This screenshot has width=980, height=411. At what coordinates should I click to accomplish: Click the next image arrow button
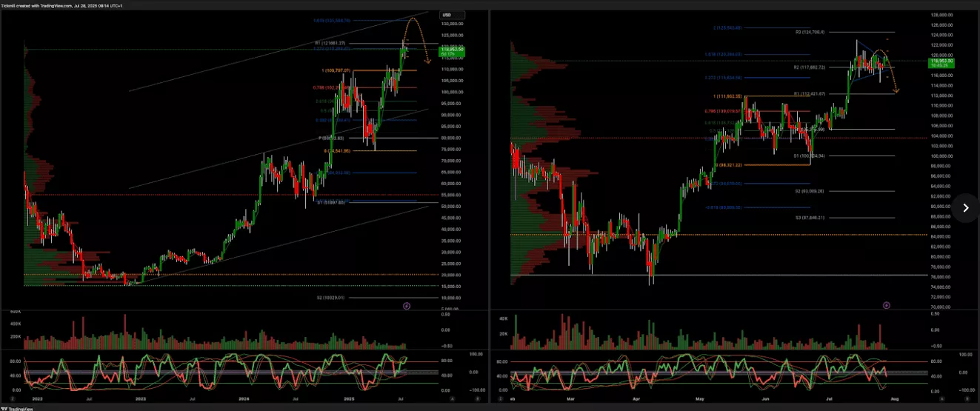pyautogui.click(x=965, y=208)
